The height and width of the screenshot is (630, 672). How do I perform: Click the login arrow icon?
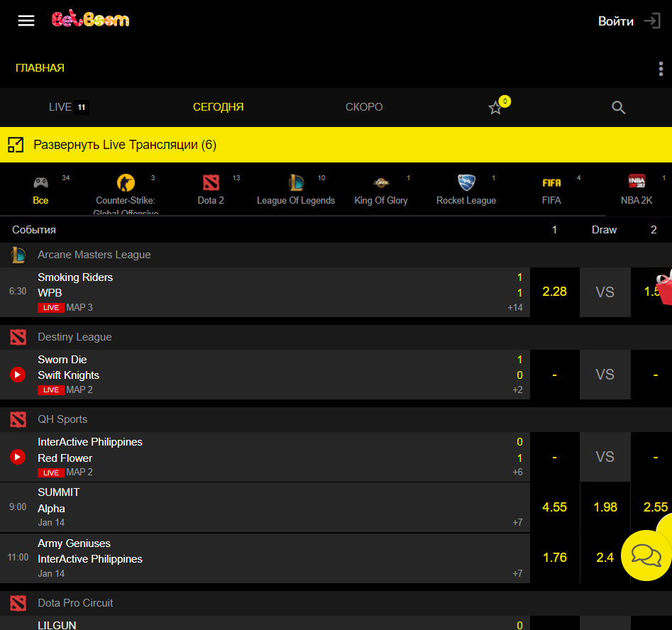[652, 21]
